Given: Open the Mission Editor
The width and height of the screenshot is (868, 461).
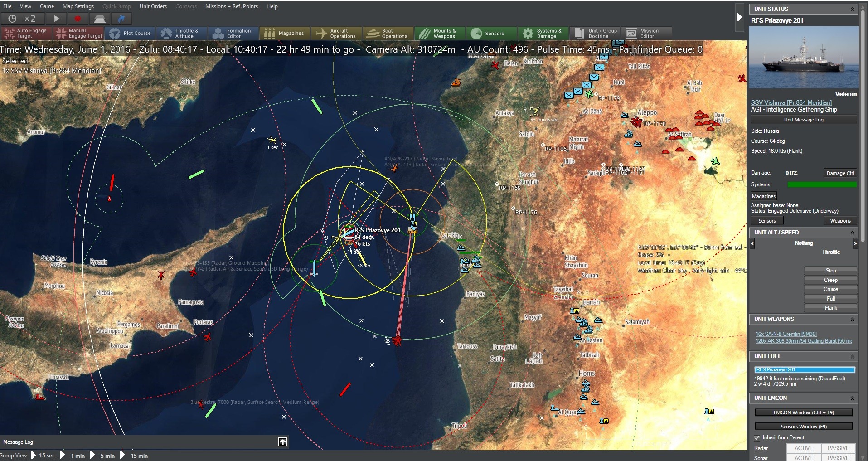Looking at the screenshot, I should pos(647,33).
